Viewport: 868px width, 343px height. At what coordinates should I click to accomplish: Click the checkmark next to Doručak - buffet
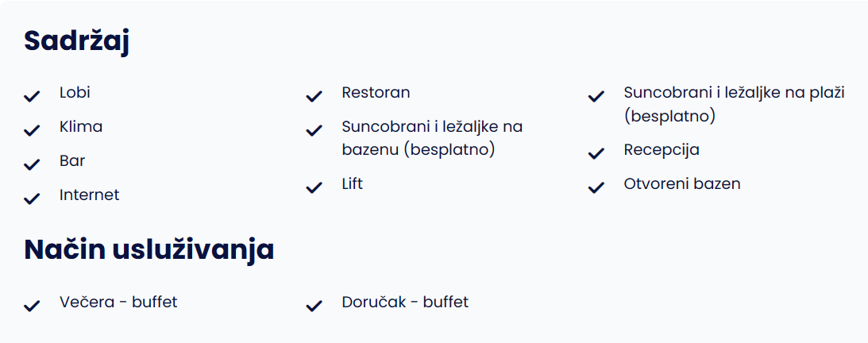pyautogui.click(x=314, y=306)
